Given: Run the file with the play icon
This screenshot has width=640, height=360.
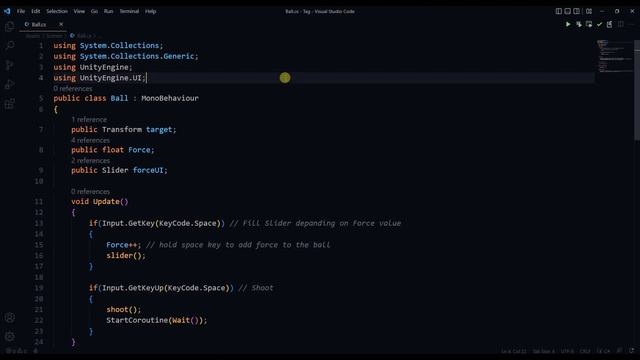Looking at the screenshot, I should coord(568,24).
